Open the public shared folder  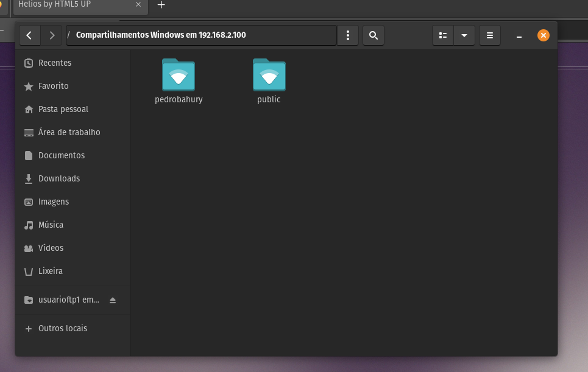(269, 76)
